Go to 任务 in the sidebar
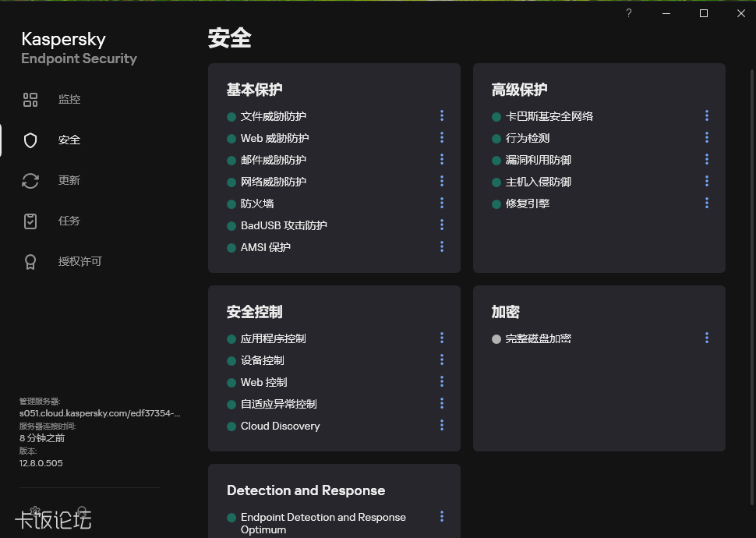The height and width of the screenshot is (538, 756). click(69, 221)
